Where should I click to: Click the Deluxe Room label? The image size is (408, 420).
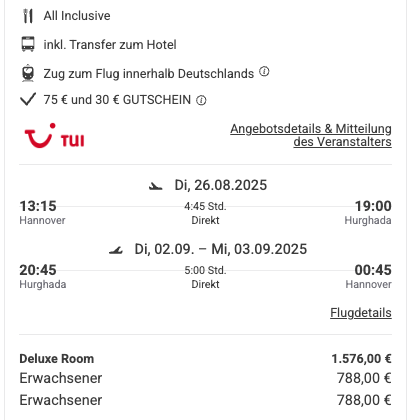pyautogui.click(x=57, y=359)
